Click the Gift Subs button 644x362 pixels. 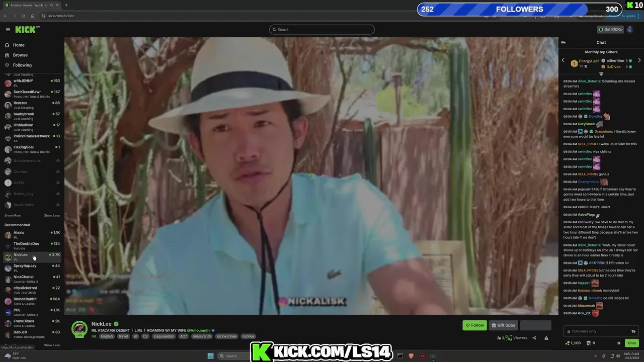tap(503, 325)
